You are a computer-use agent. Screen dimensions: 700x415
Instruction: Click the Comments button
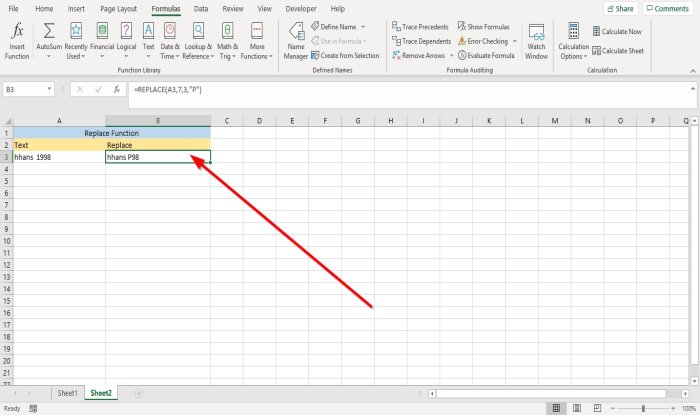pyautogui.click(x=668, y=8)
